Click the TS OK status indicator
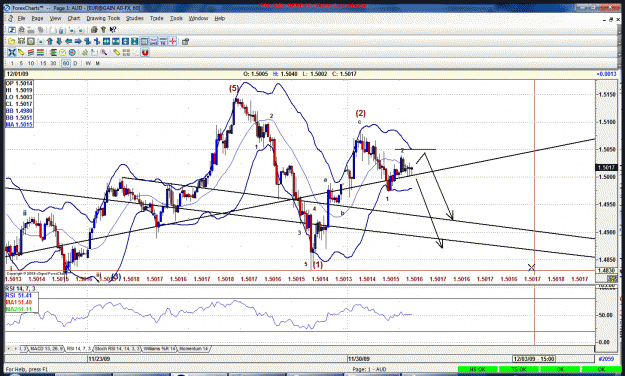This screenshot has height=376, width=625. point(519,369)
